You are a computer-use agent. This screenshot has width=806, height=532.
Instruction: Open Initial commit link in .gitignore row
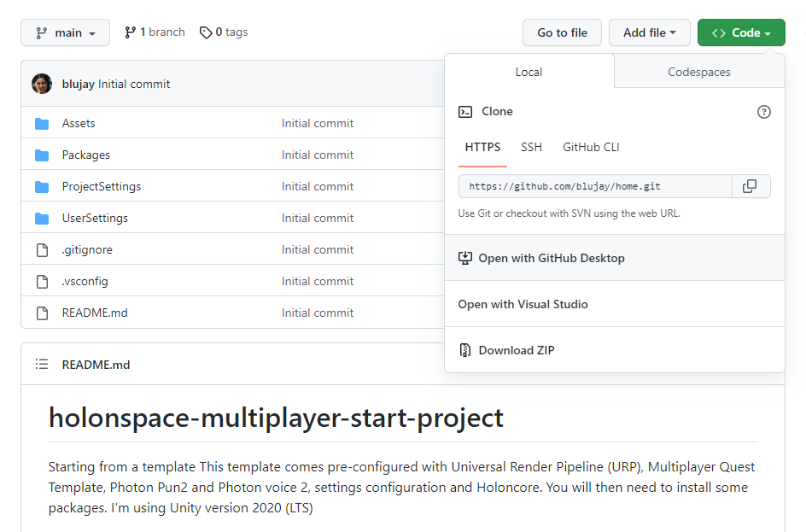tap(317, 250)
